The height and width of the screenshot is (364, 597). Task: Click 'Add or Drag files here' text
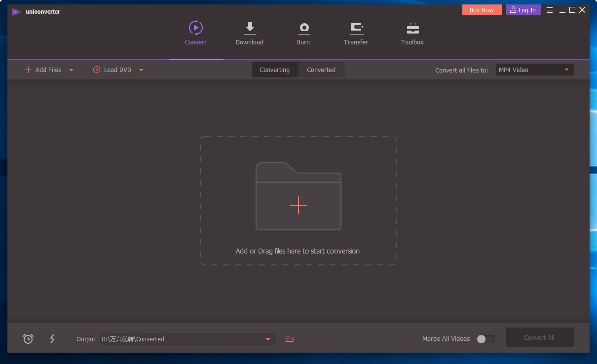click(x=298, y=251)
